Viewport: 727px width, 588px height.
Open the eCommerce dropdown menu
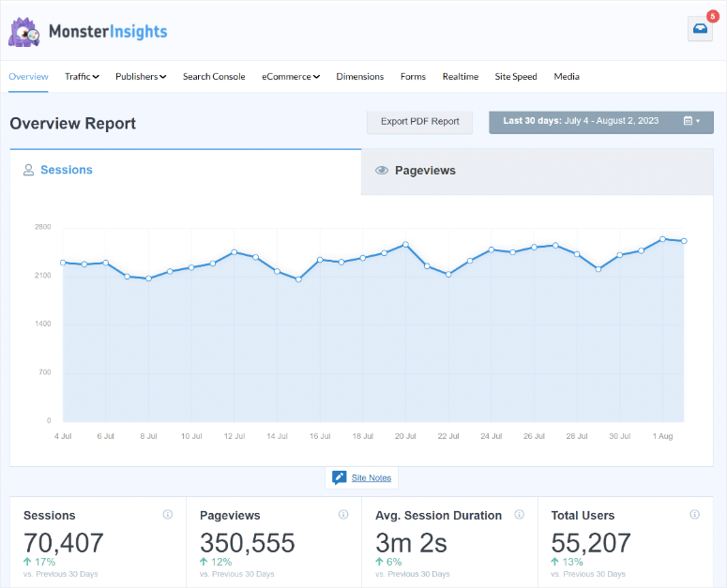[x=291, y=77]
